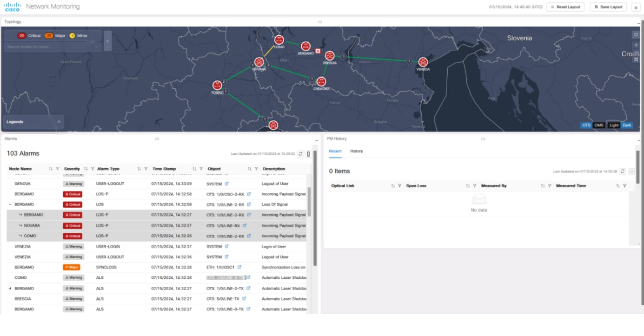Click the VENEZIA node icon
Image resolution: width=644 pixels, height=336 pixels.
(x=423, y=62)
